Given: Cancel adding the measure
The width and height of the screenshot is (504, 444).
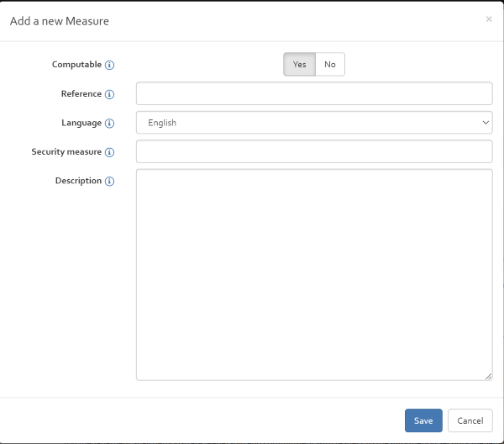Looking at the screenshot, I should [x=470, y=420].
